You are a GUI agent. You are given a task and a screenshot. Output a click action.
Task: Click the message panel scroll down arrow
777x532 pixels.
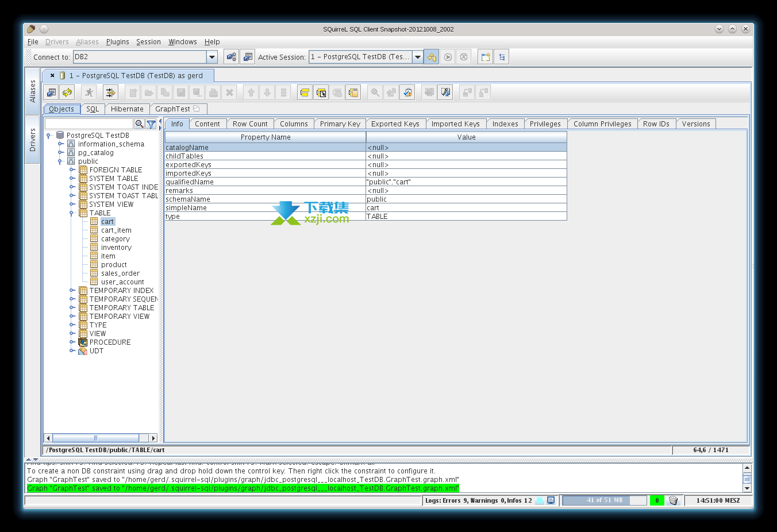747,488
